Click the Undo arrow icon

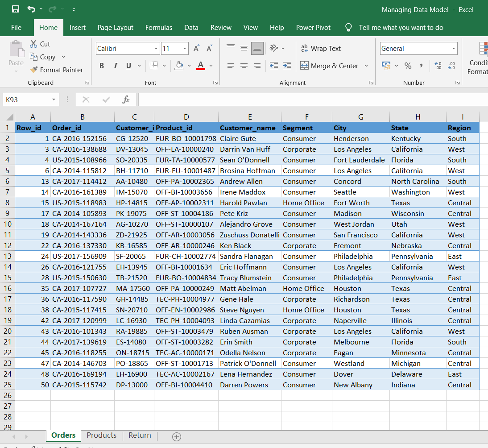tap(31, 9)
